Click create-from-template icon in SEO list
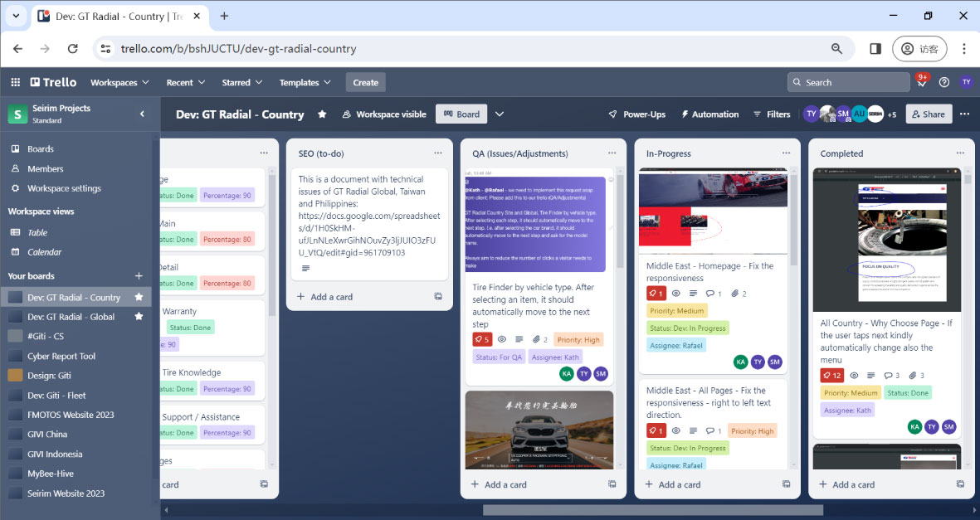 [437, 297]
